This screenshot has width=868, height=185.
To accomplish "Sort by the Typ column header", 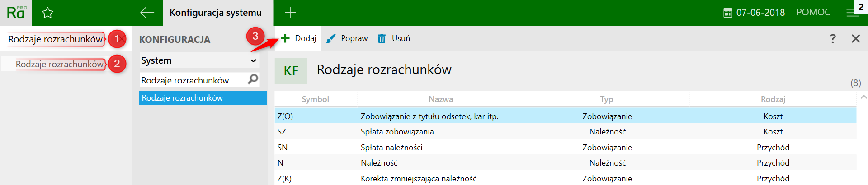I will [607, 99].
